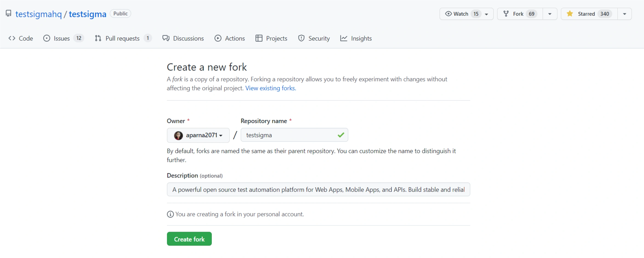Viewport: 644px width, 258px height.
Task: Click the Pull requests branch icon
Action: click(98, 38)
